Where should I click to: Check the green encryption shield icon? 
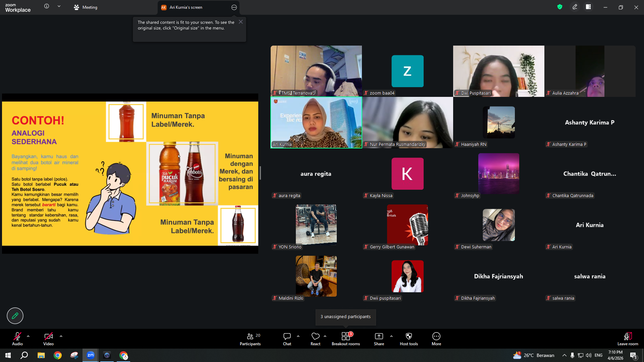click(x=560, y=7)
